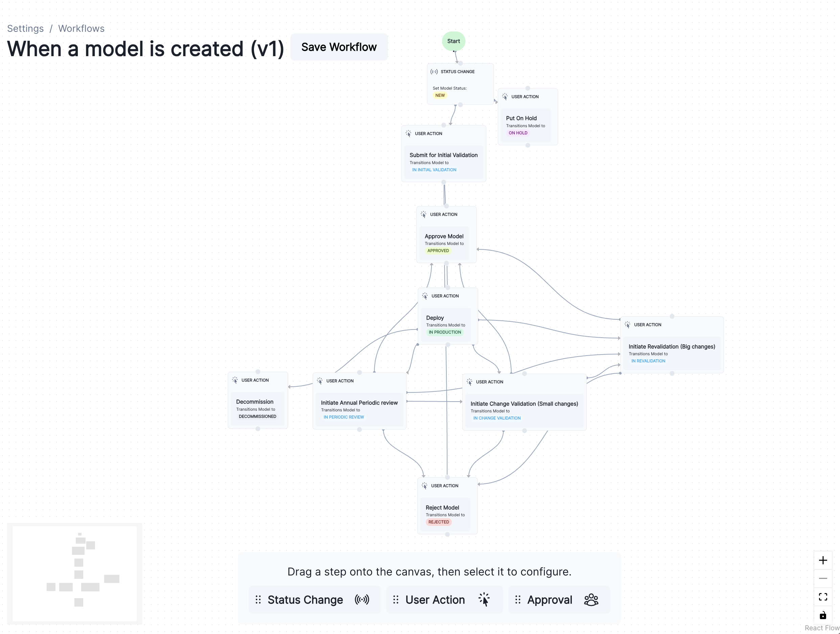Toggle the canvas lock control
Viewport: 840px width, 634px height.
click(x=823, y=615)
